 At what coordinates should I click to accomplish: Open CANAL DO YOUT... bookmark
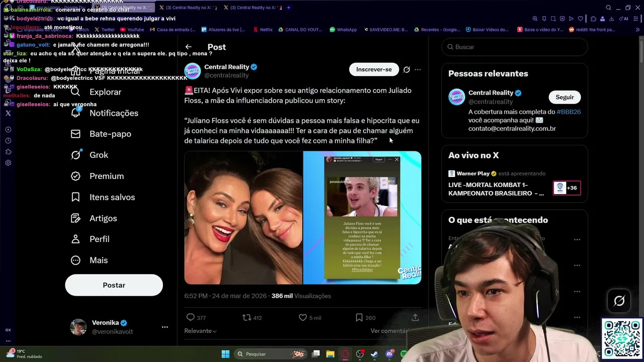click(300, 30)
